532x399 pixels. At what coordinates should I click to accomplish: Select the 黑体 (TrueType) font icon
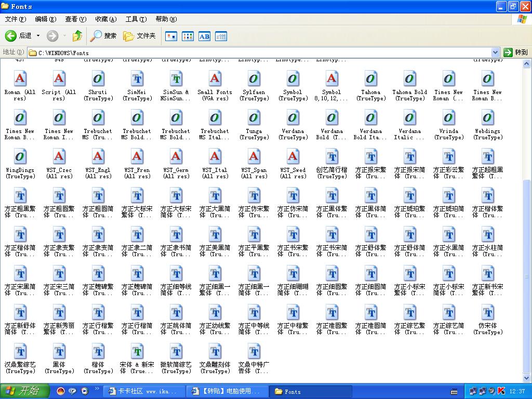59,352
